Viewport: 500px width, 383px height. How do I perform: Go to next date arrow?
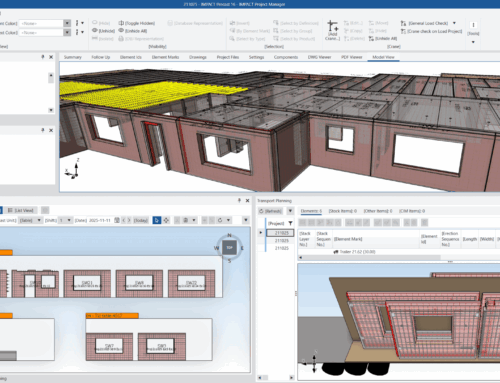129,220
